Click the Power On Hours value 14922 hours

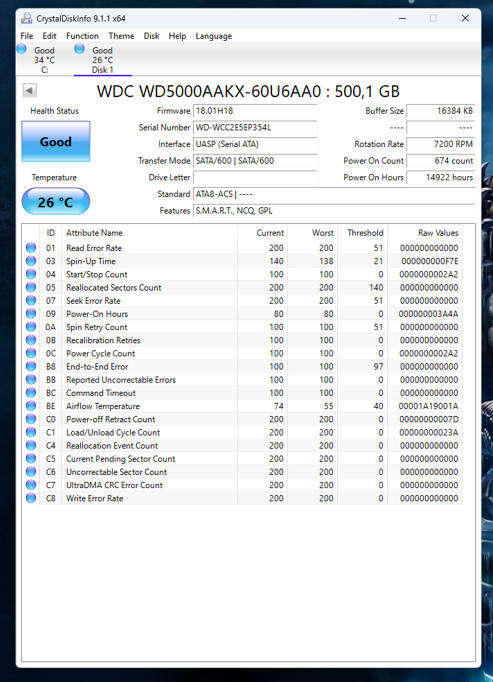coord(440,177)
